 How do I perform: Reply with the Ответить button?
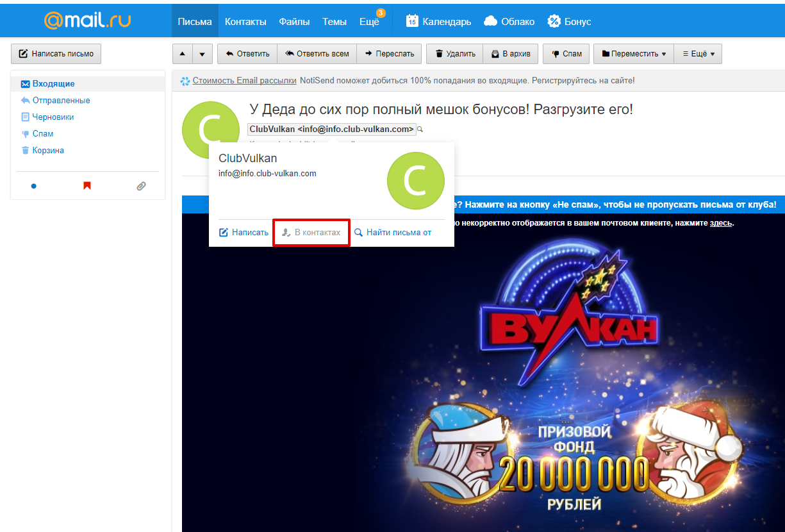247,54
